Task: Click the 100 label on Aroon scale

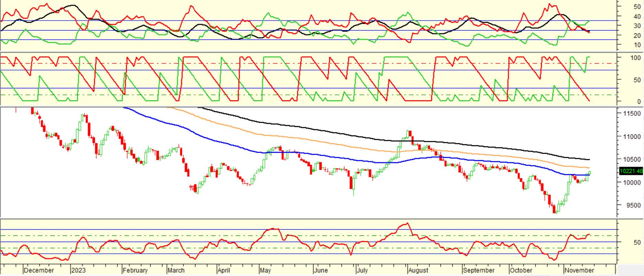Action: tap(635, 58)
